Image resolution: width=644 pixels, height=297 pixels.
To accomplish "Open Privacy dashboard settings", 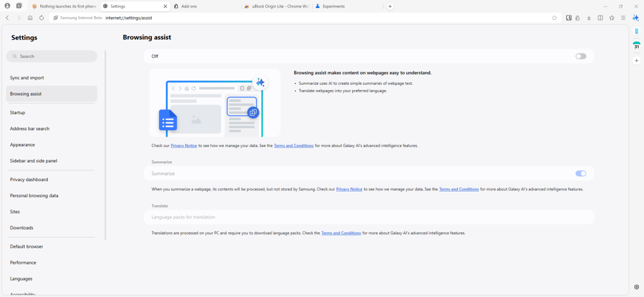I will coord(52,180).
